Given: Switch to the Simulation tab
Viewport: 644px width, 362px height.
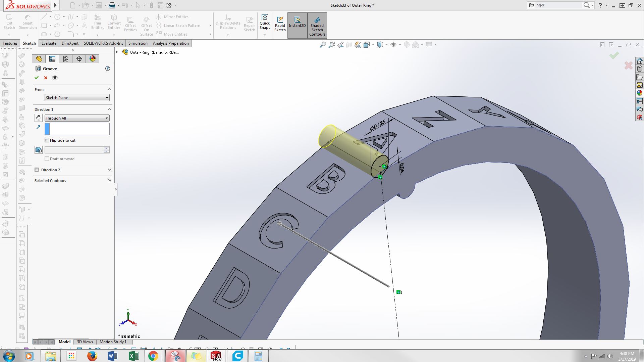Looking at the screenshot, I should coord(138,43).
